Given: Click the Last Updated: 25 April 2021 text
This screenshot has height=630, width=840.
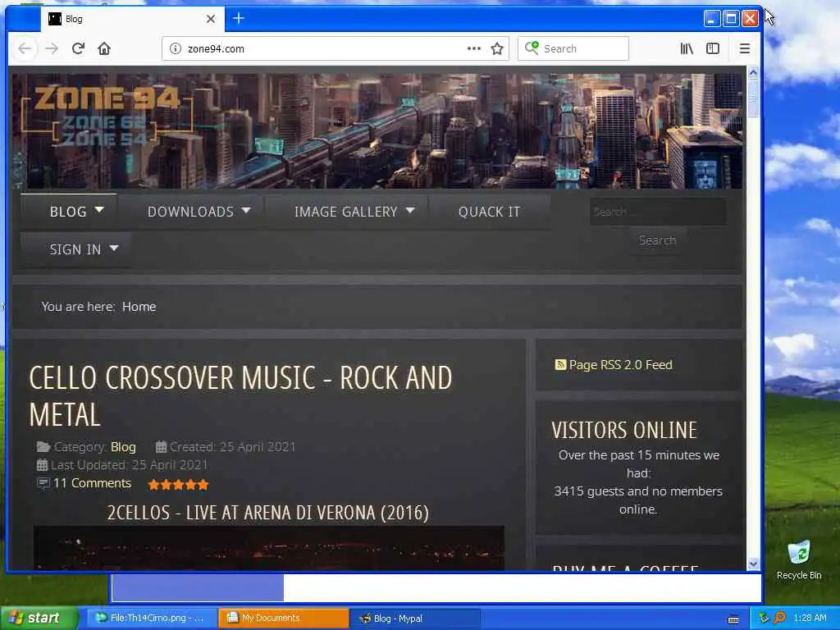Looking at the screenshot, I should (129, 465).
